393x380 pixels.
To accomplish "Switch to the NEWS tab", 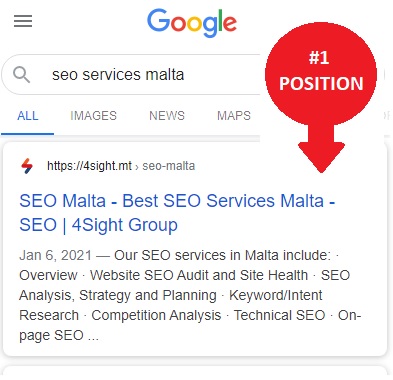I will pos(167,116).
